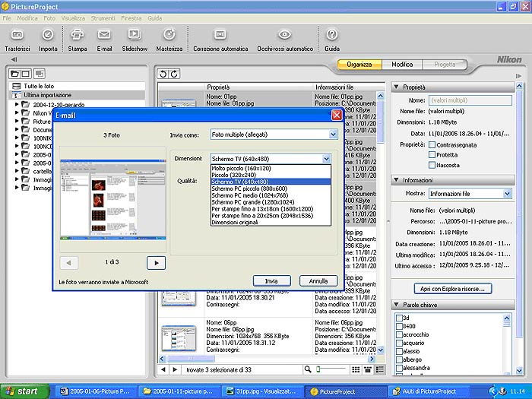532x399 pixels.
Task: Show next photo in E-mail preview
Action: 156,263
